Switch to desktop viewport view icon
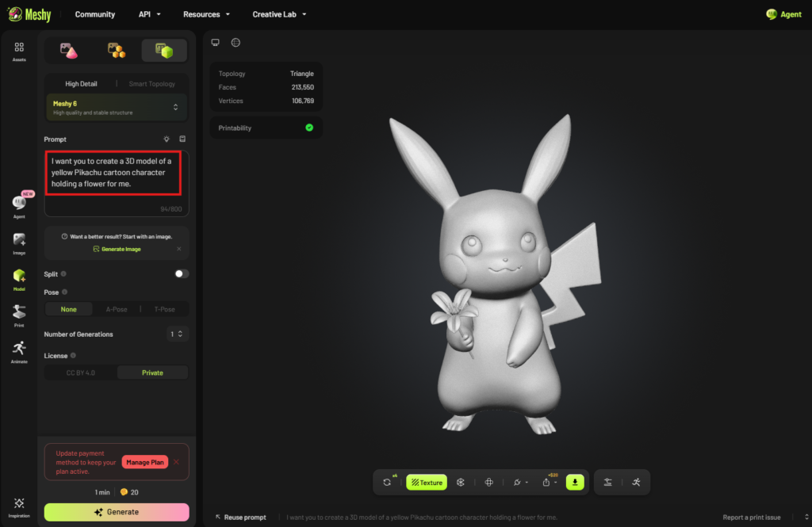The height and width of the screenshot is (527, 812). tap(216, 43)
